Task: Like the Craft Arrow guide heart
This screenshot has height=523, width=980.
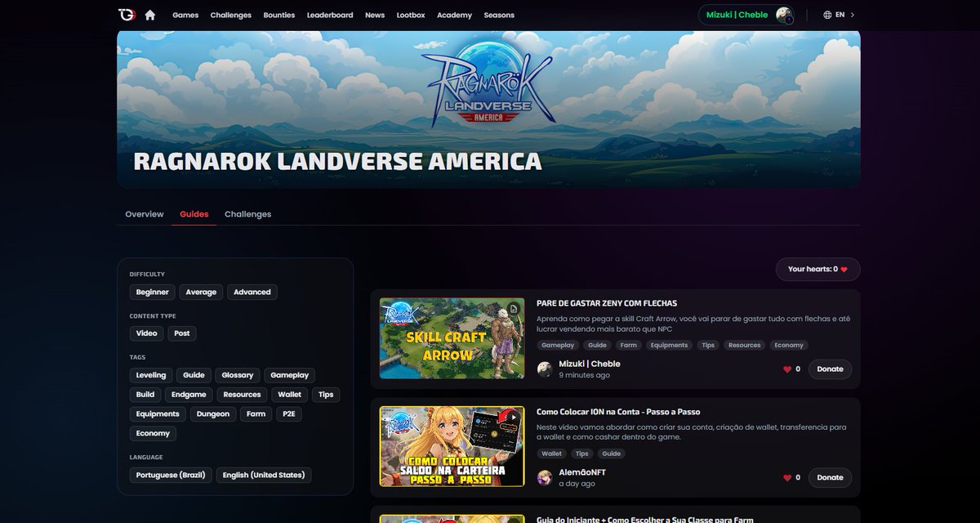Action: point(787,369)
